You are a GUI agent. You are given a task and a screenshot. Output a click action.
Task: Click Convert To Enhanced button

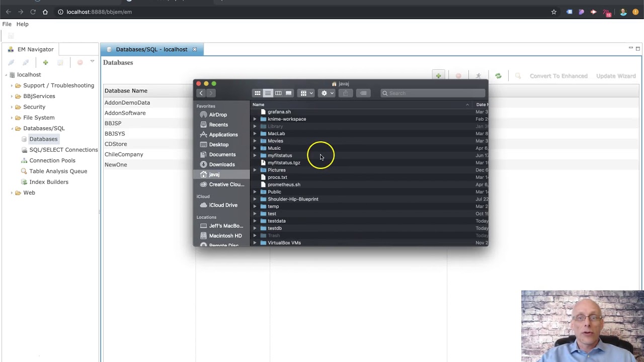point(558,76)
